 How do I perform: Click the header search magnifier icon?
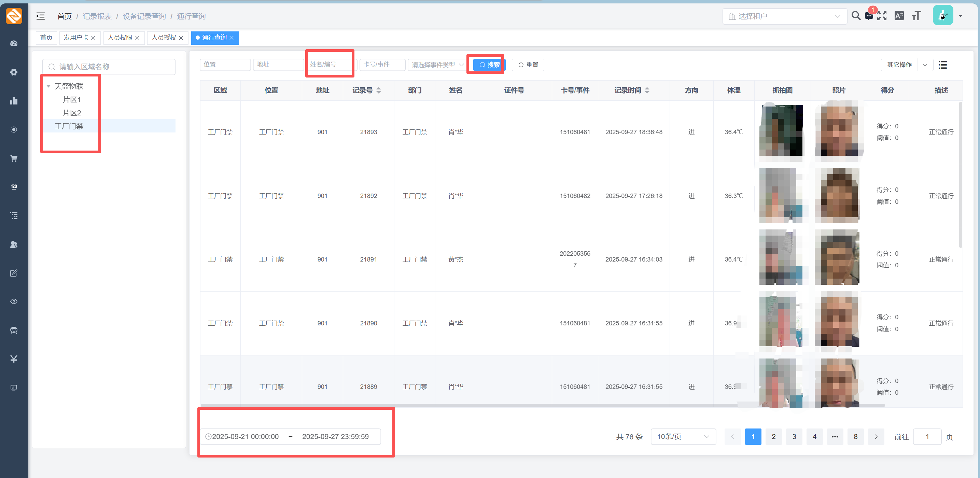(856, 16)
